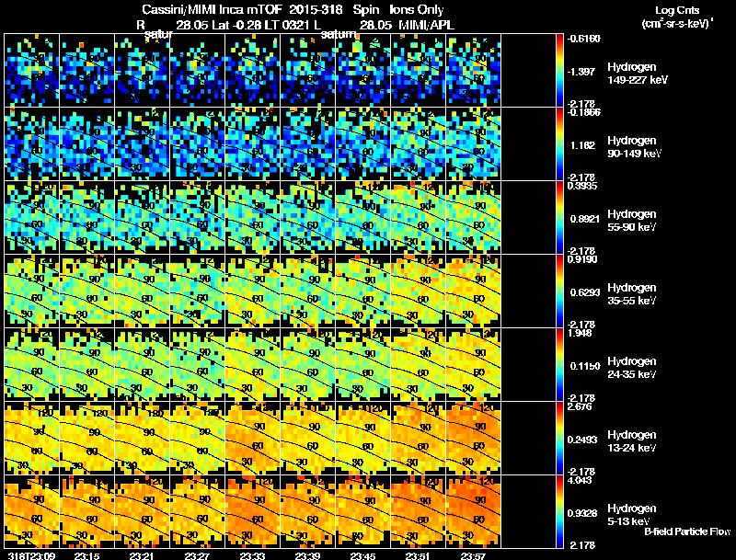
Task: Click the 23:51 time label
Action: (x=418, y=556)
